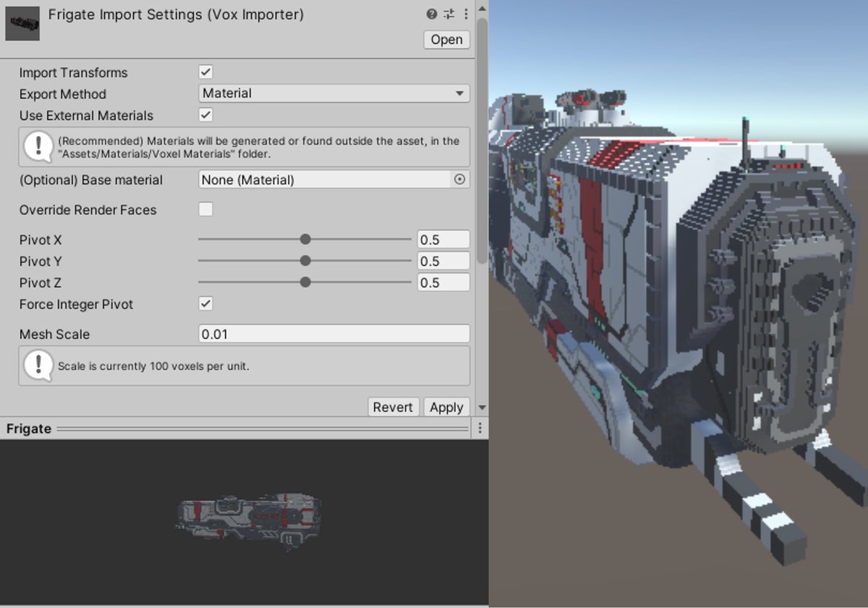Click the Frigate model preview thumbnail
Image resolution: width=868 pixels, height=608 pixels.
pos(248,521)
